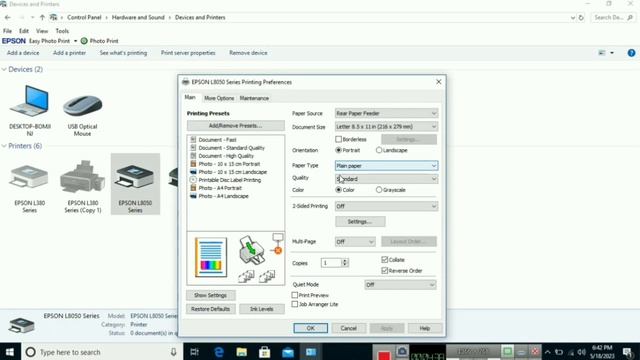The width and height of the screenshot is (640, 360).
Task: Uncheck the Collate checkbox
Action: (384, 260)
